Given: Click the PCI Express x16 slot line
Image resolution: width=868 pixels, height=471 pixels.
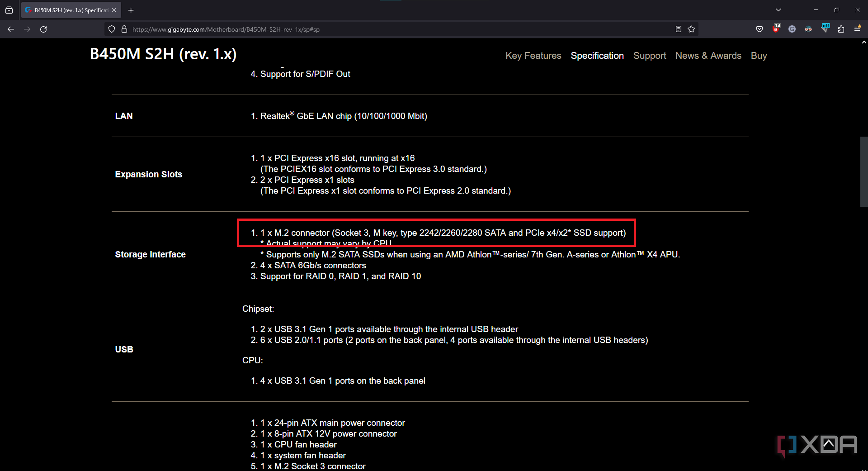Looking at the screenshot, I should 337,158.
